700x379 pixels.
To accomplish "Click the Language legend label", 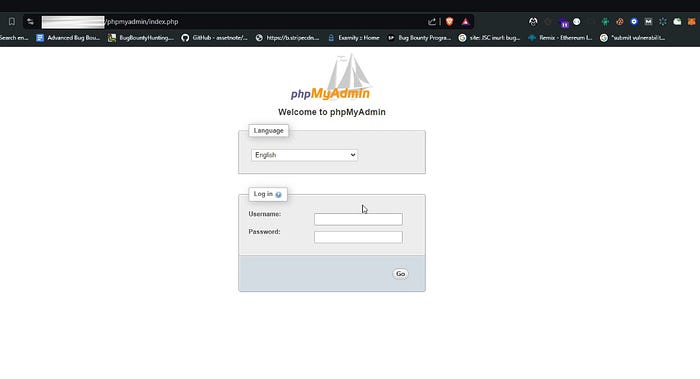I will [x=269, y=130].
